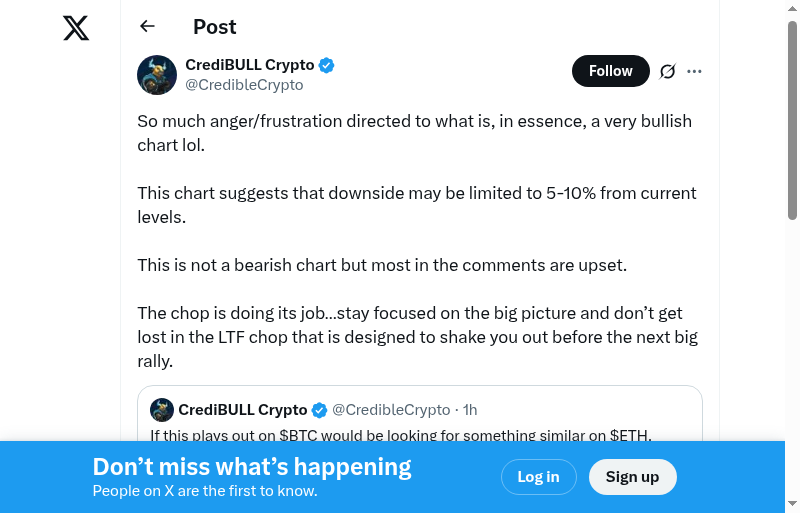Click verified badge next to author name
800x513 pixels.
point(327,66)
